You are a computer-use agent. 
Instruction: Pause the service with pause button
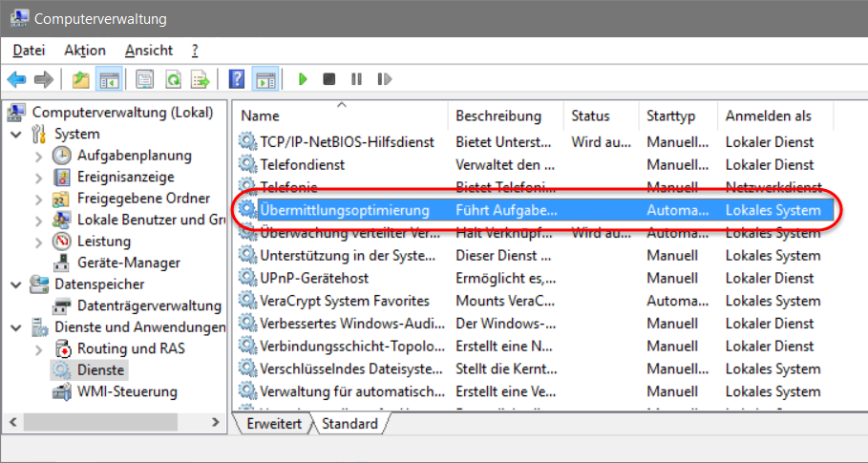click(x=356, y=79)
